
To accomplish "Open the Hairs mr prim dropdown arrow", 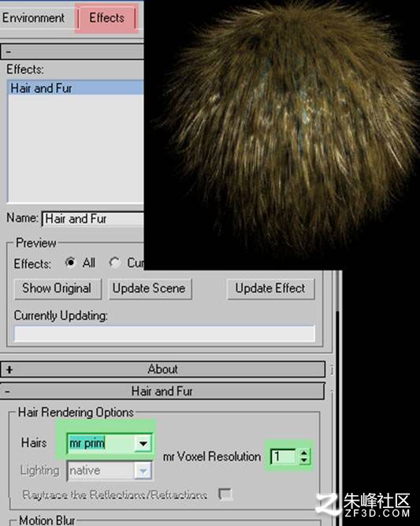I will [x=143, y=443].
